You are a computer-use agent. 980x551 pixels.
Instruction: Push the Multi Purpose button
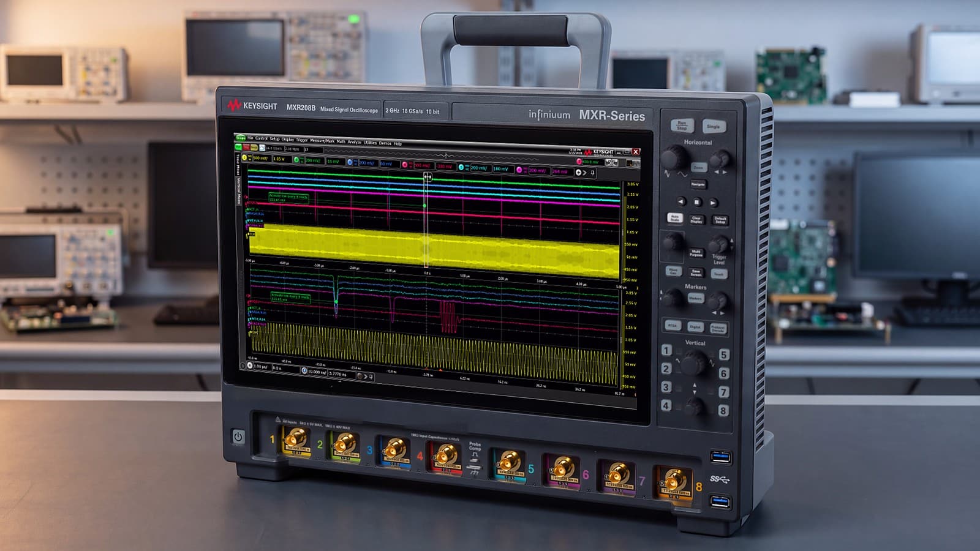click(697, 253)
